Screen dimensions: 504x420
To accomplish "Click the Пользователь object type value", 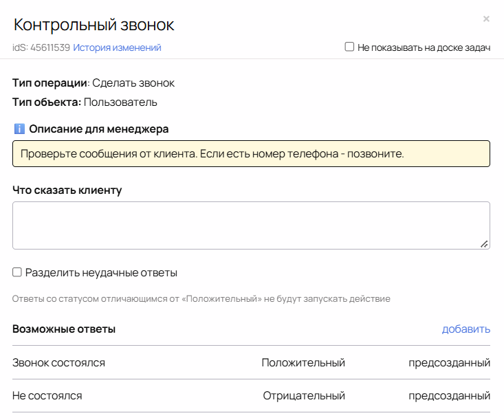I will [120, 102].
